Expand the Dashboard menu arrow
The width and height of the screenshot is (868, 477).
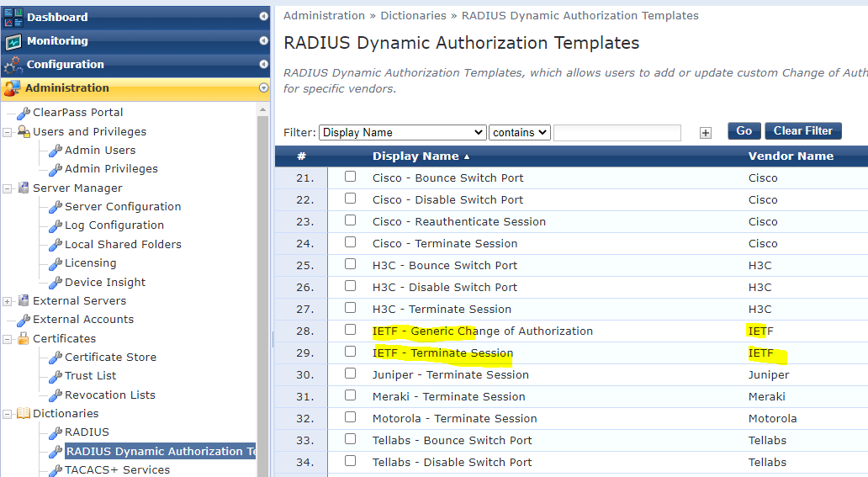click(263, 17)
